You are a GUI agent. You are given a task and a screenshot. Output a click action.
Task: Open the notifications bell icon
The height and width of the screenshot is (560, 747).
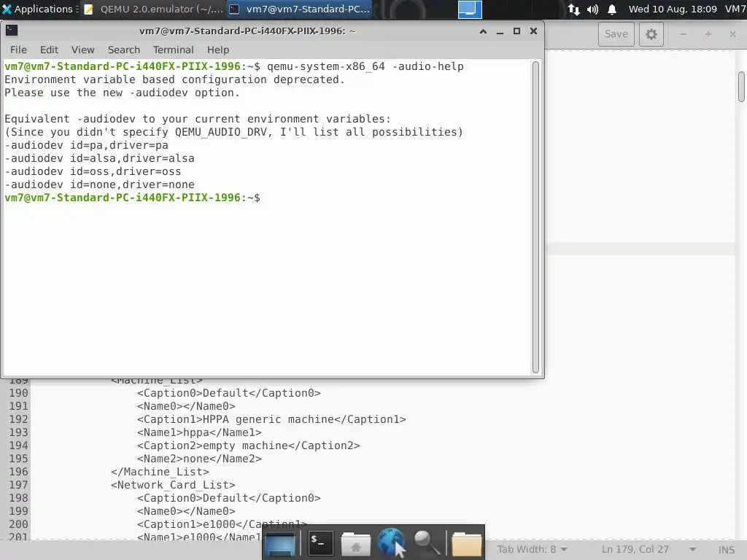pos(612,9)
